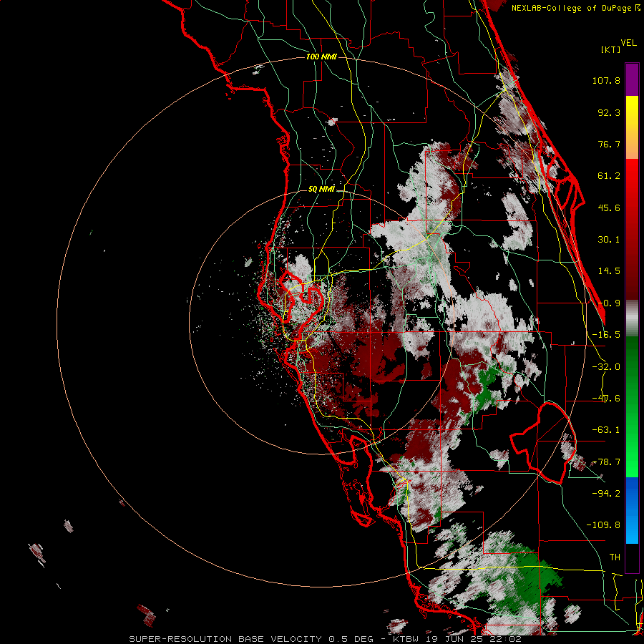Click the "0.5 DEG" elevation text
Viewport: 644px width, 644px height.
click(x=351, y=639)
